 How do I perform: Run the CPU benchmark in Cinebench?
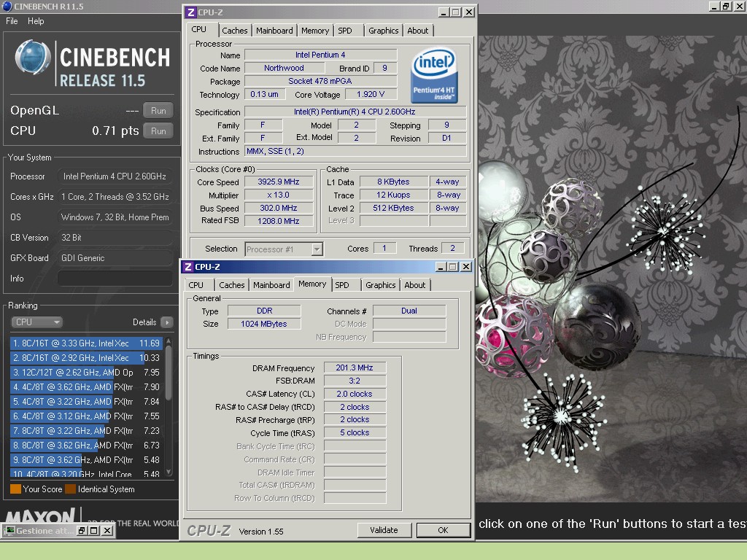coord(158,131)
